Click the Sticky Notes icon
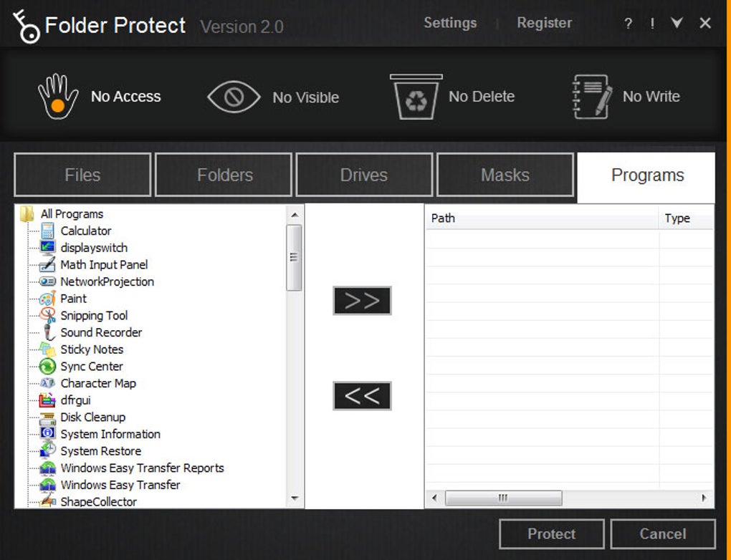This screenshot has height=560, width=731. point(47,349)
